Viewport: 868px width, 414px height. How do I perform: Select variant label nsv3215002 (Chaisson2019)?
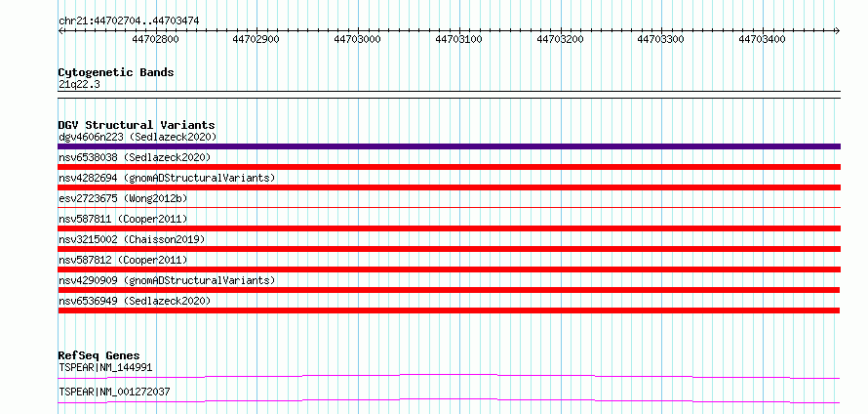tap(132, 239)
